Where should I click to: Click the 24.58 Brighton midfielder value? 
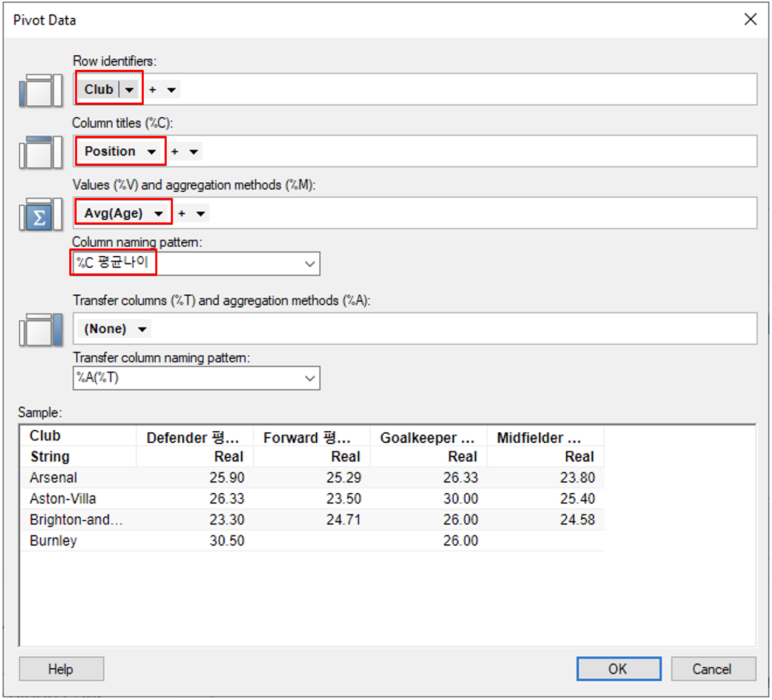(x=578, y=520)
